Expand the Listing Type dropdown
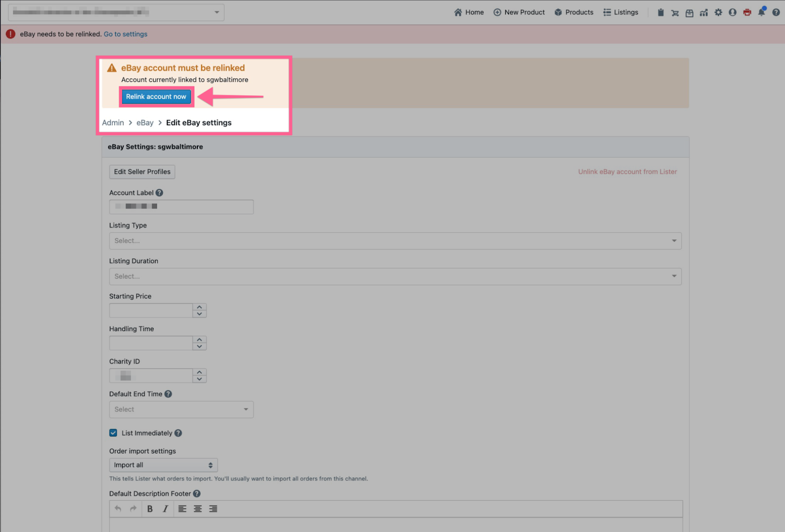Screen dimensions: 785x532 395,241
